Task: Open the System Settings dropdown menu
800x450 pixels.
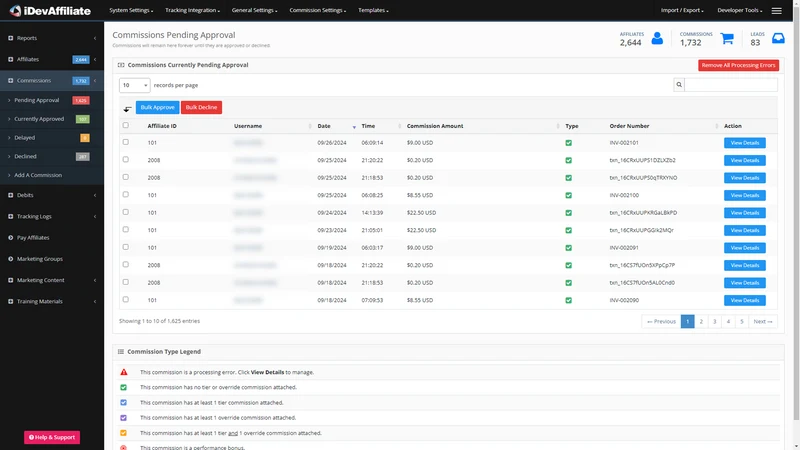Action: (x=131, y=10)
